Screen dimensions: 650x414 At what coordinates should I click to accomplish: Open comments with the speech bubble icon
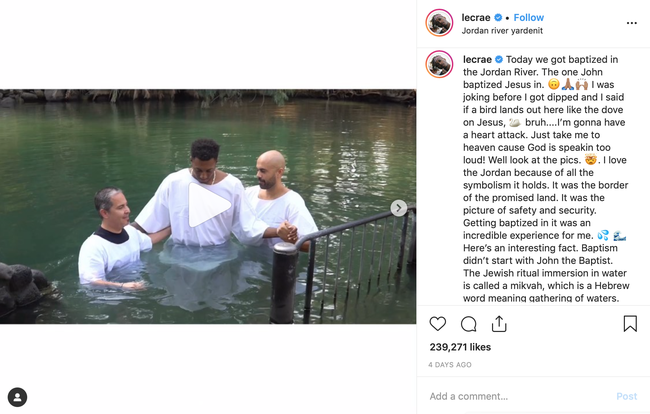468,324
